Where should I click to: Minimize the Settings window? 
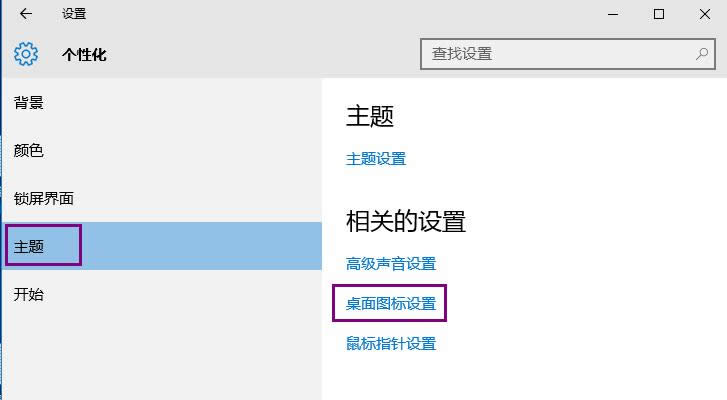[x=611, y=14]
